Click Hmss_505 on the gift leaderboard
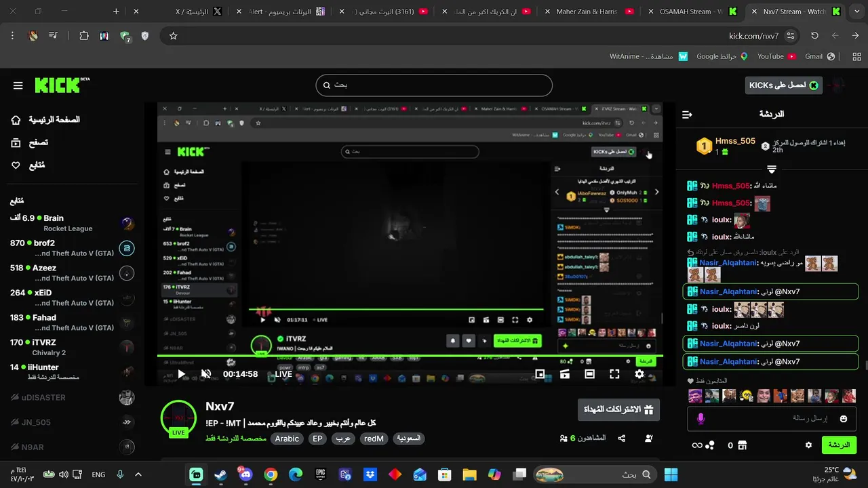 (x=735, y=141)
